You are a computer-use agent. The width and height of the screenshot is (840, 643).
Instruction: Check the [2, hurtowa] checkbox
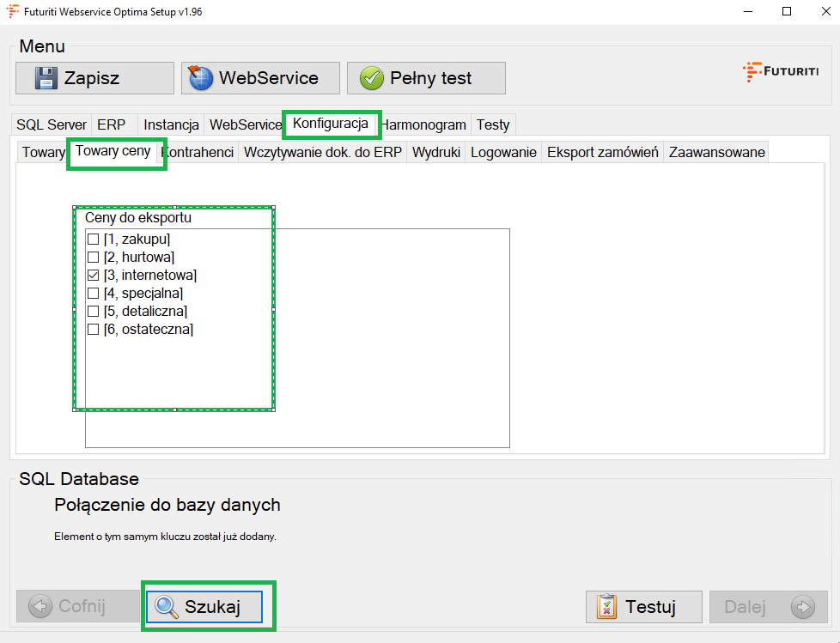tap(93, 258)
